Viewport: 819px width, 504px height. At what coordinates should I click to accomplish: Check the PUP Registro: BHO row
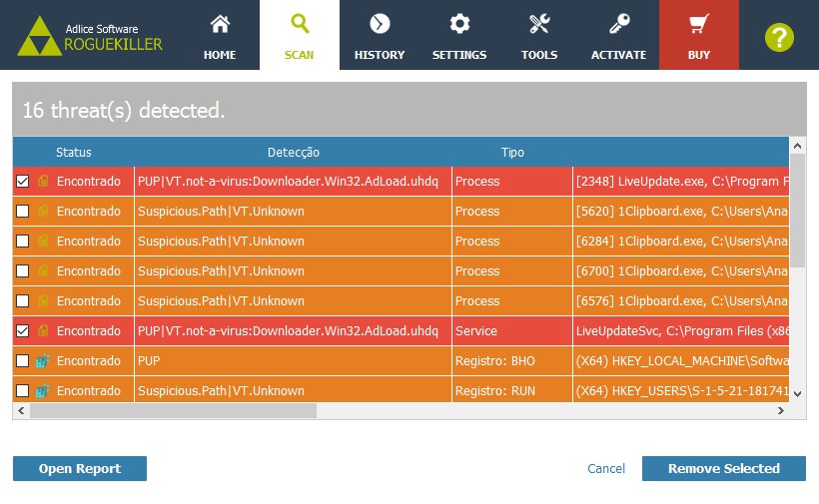pos(22,361)
